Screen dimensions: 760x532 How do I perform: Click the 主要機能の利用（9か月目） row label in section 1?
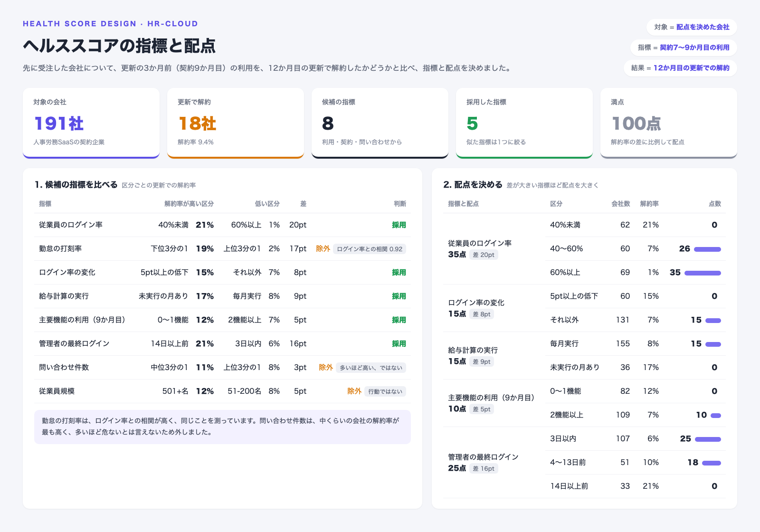click(x=84, y=320)
